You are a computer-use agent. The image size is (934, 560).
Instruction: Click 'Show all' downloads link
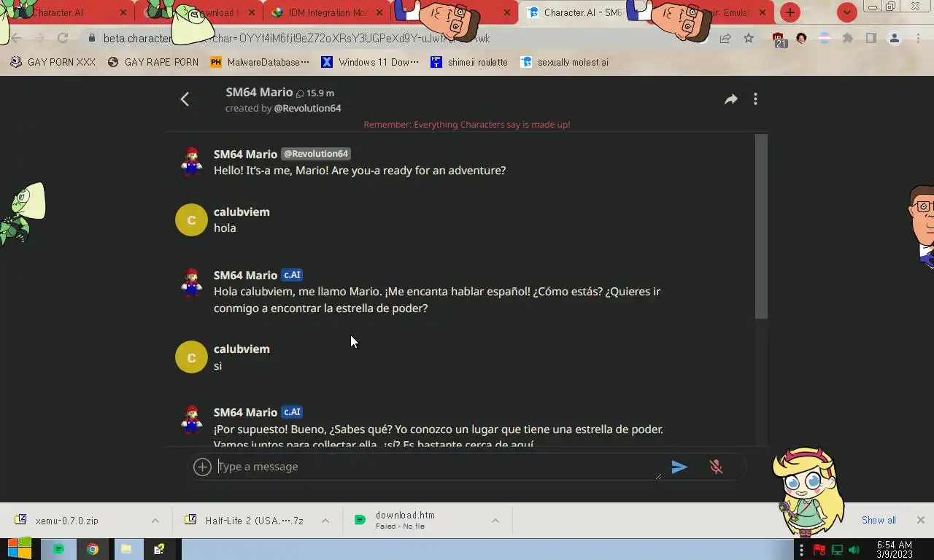click(x=879, y=521)
